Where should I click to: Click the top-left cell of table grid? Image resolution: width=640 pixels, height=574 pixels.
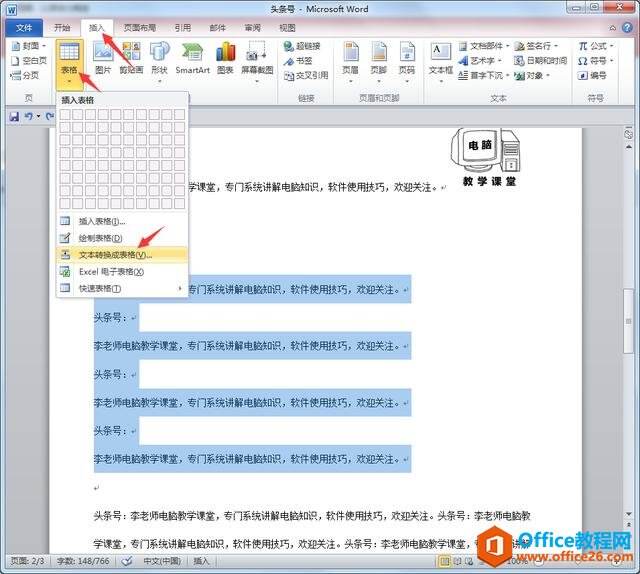[65, 114]
